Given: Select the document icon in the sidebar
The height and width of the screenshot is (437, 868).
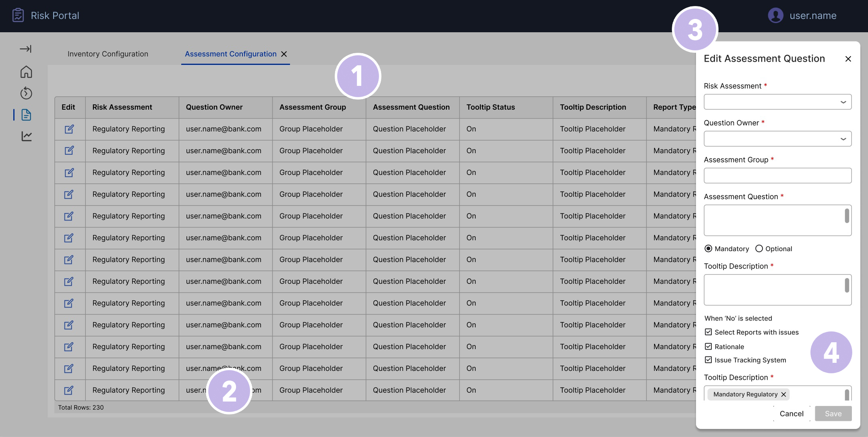Looking at the screenshot, I should point(26,115).
